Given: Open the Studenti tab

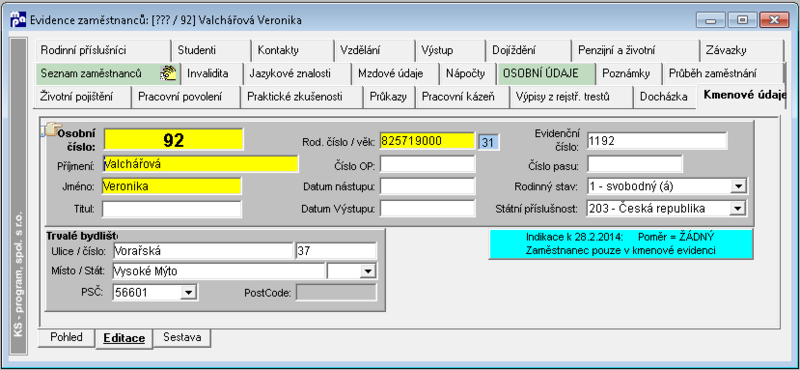Looking at the screenshot, I should 211,51.
